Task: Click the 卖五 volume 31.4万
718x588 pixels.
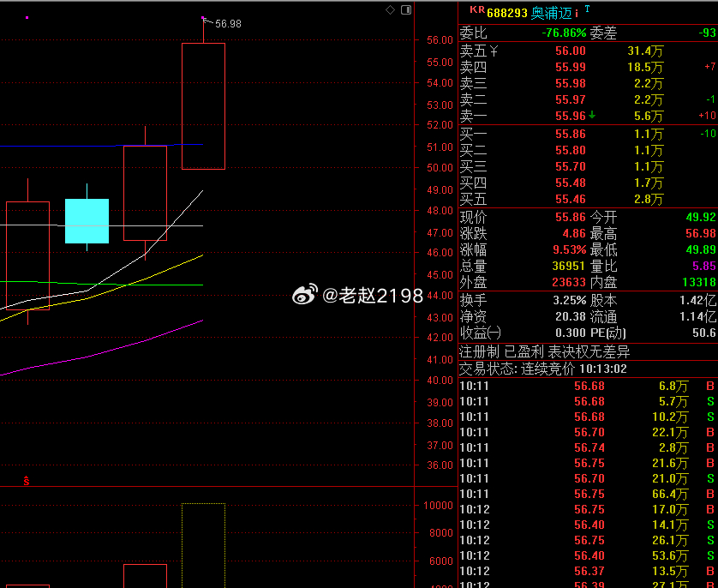Action: click(x=645, y=51)
